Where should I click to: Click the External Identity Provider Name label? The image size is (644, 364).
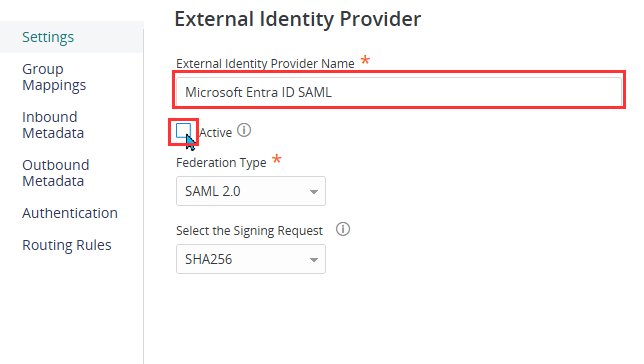265,64
